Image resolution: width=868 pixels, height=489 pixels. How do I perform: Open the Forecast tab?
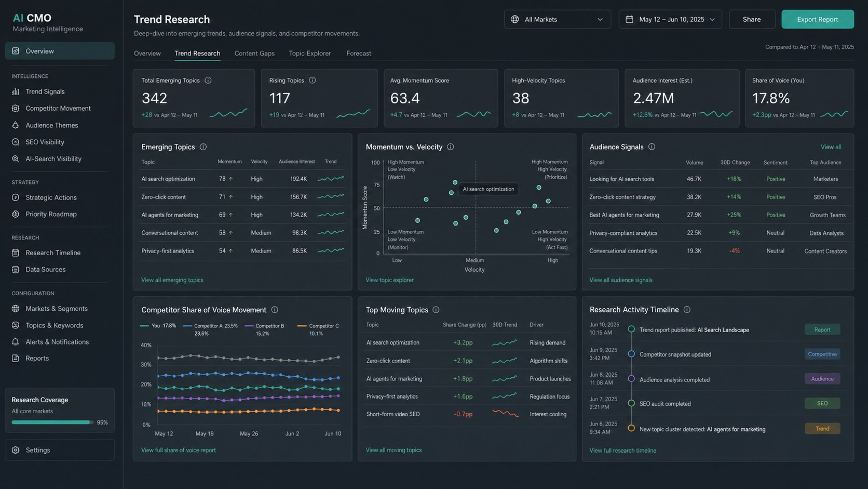click(x=359, y=54)
